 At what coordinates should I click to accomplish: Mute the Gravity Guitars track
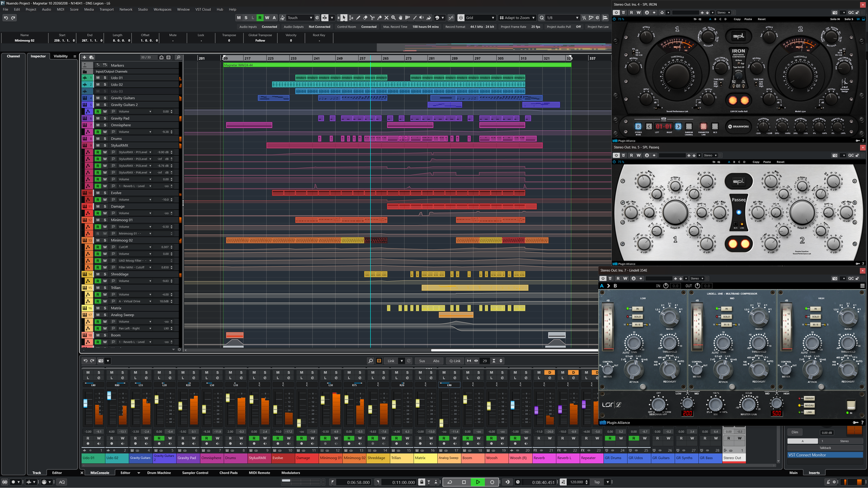[x=98, y=98]
